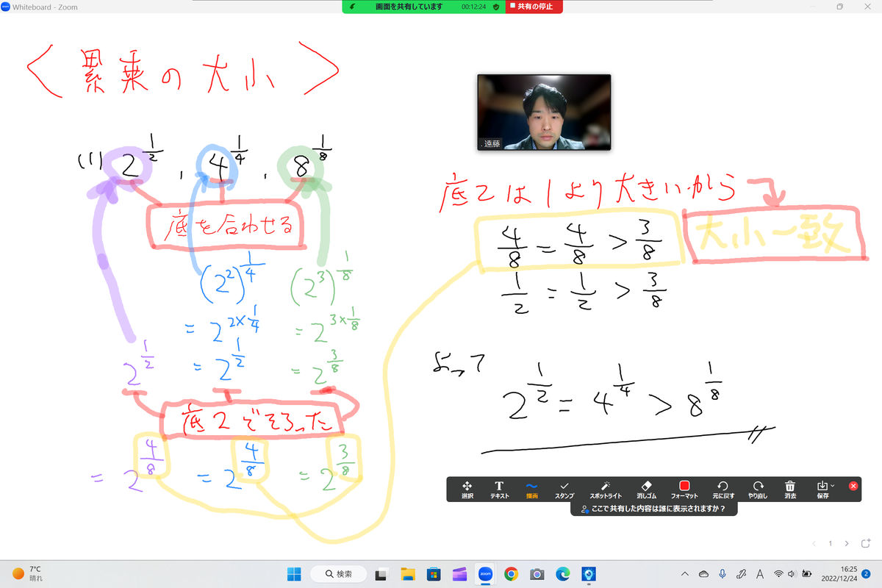Click the 遠藤 participant video thumbnail
Screen dimensions: 882x588
click(544, 112)
